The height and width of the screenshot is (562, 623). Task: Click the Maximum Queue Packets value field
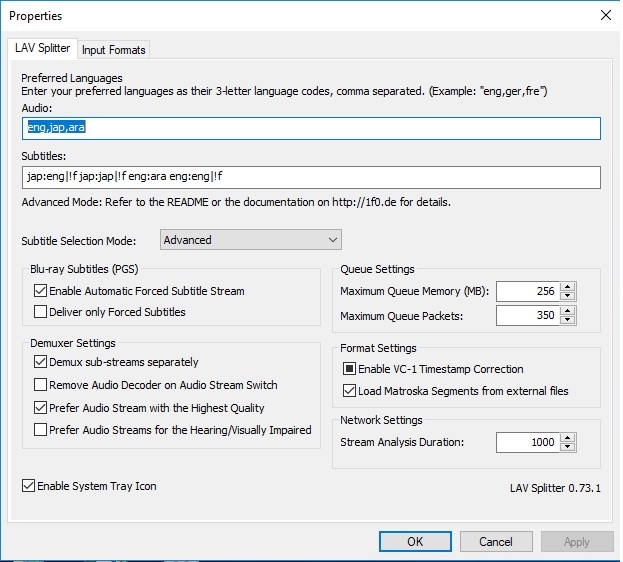[x=528, y=316]
